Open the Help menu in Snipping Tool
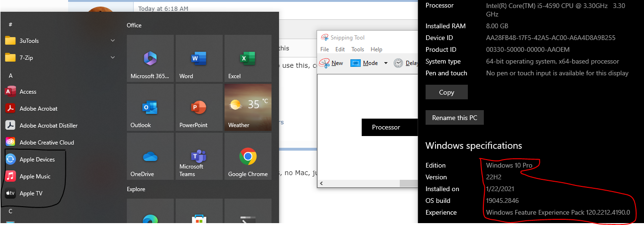Screen dimensions: 644x225 click(376, 49)
